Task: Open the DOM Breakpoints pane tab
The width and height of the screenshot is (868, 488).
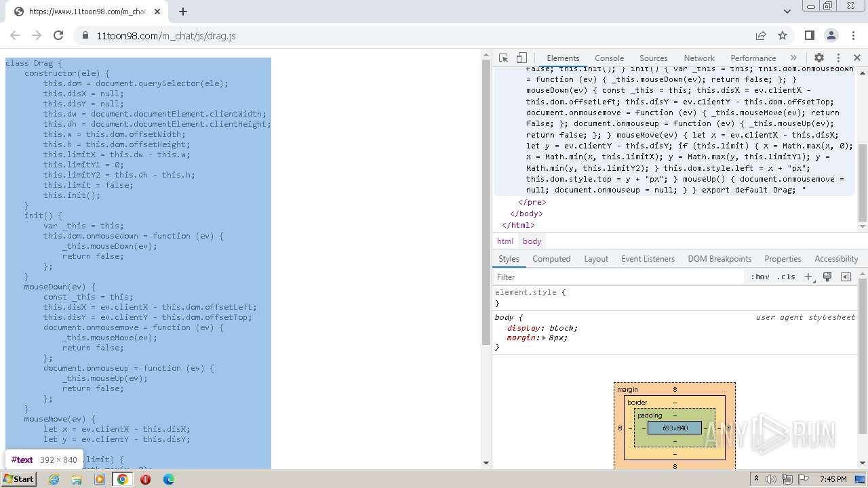Action: click(719, 259)
